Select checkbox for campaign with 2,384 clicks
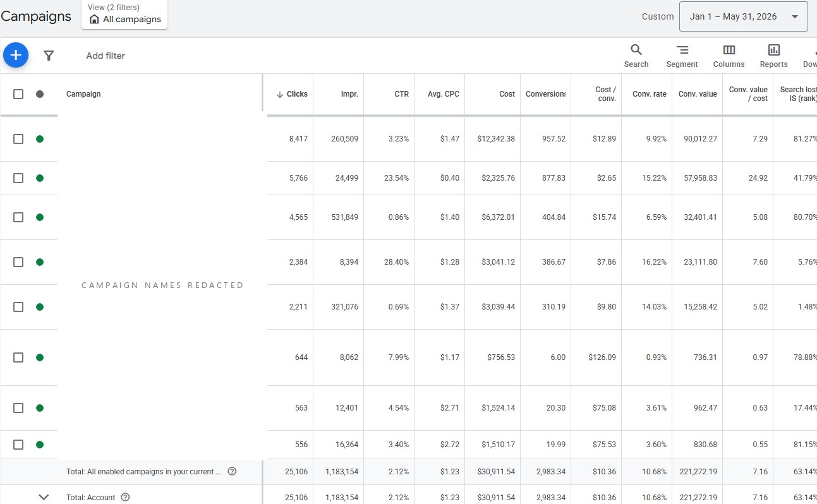Image resolution: width=817 pixels, height=504 pixels. click(x=18, y=262)
